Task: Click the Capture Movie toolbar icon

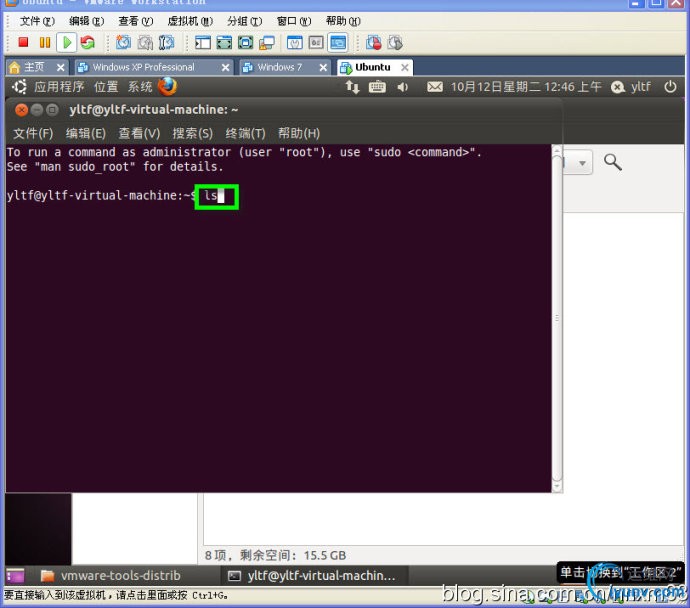Action: (x=395, y=42)
